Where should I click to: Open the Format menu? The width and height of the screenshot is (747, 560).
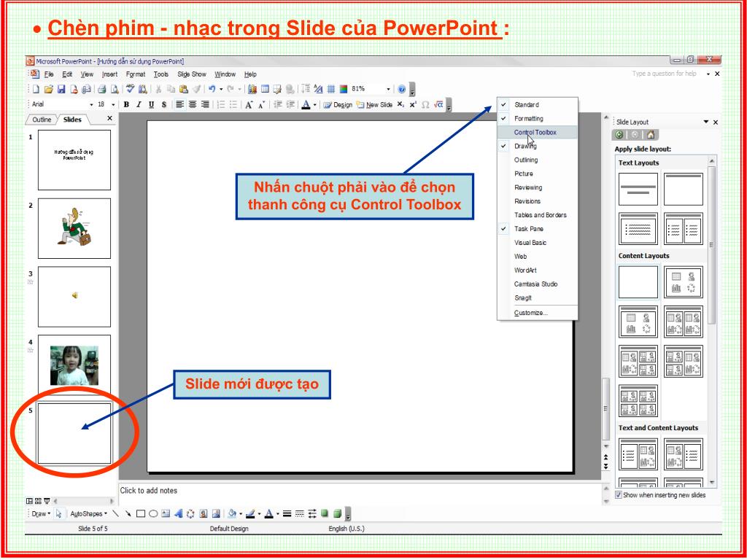(136, 74)
